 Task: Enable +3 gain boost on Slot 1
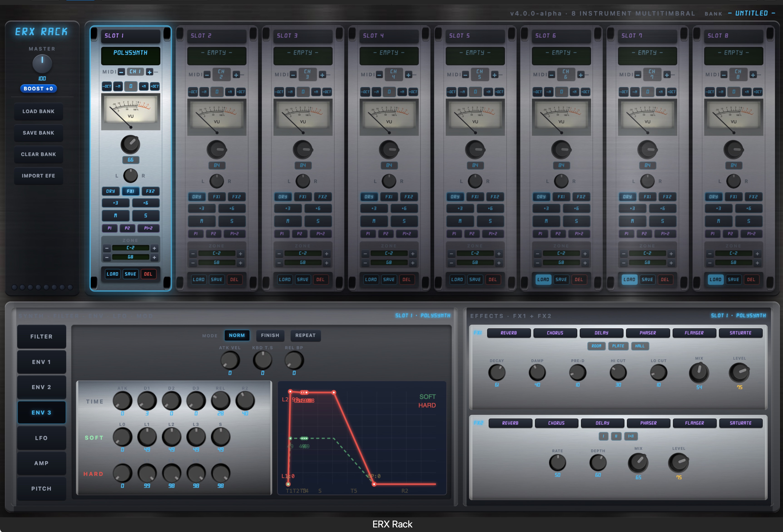(116, 203)
